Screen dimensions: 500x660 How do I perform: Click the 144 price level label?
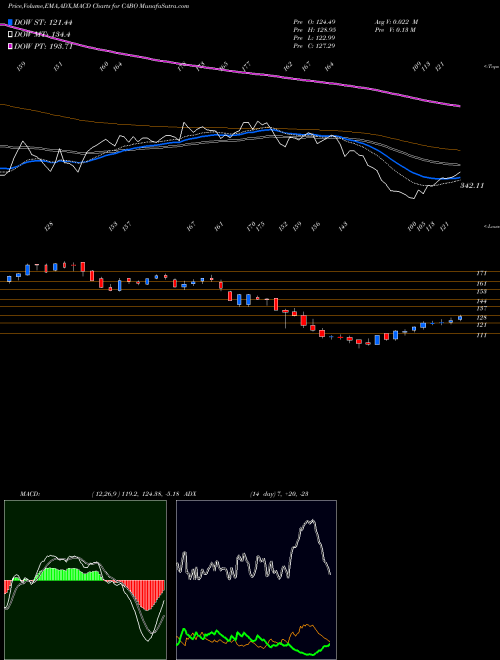(x=481, y=301)
